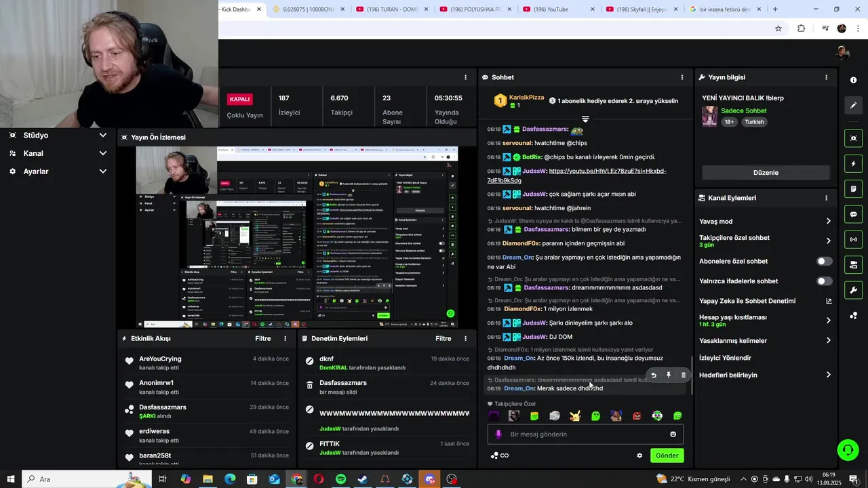Open stats panel three-dot menu
The width and height of the screenshot is (868, 488).
465,77
